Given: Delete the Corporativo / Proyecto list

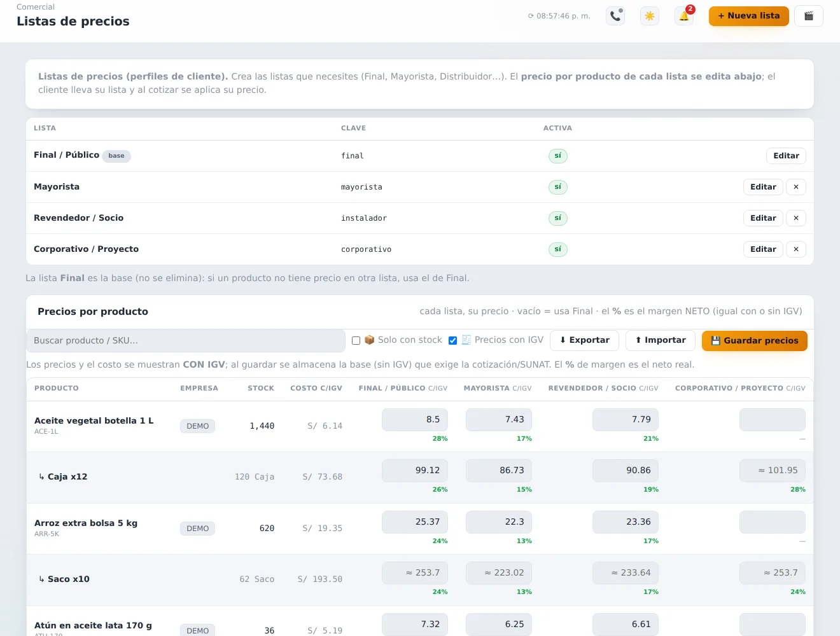Looking at the screenshot, I should (796, 249).
